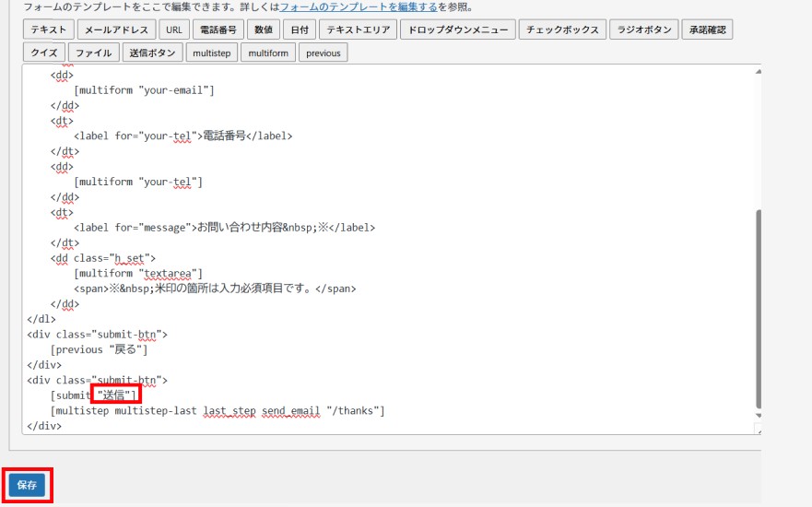Click the URL tag generator button

click(173, 29)
